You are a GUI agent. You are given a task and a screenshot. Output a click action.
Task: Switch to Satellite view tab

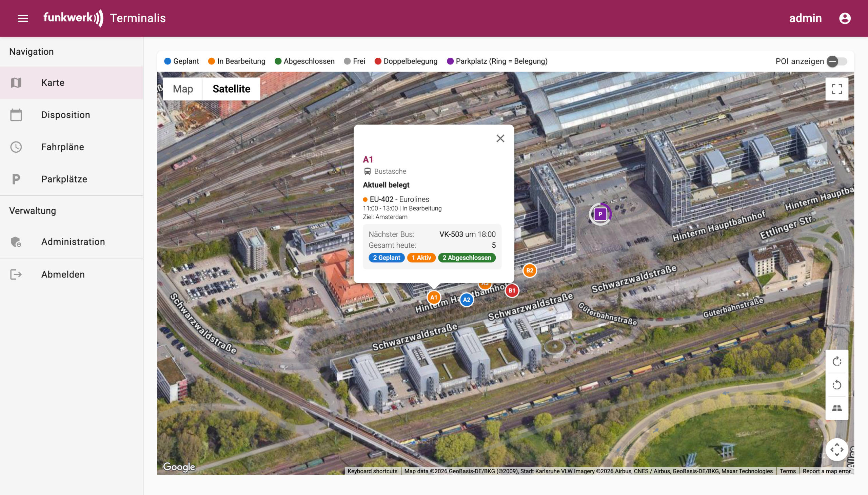pyautogui.click(x=231, y=89)
